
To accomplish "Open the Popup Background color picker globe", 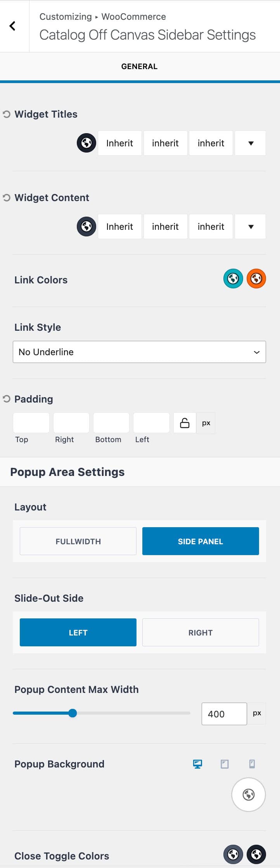I will 248,795.
